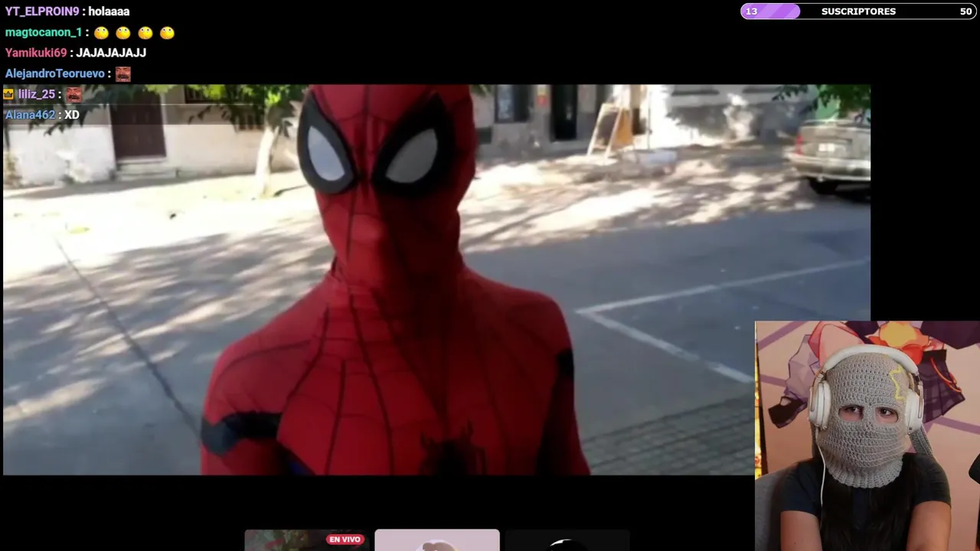Open chat user AlejandroTeoruevo
Viewport: 980px width, 551px height.
pos(54,73)
